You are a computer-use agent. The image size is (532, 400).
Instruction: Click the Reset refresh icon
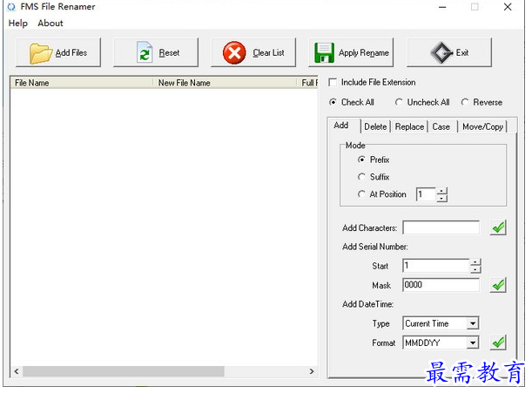point(145,52)
